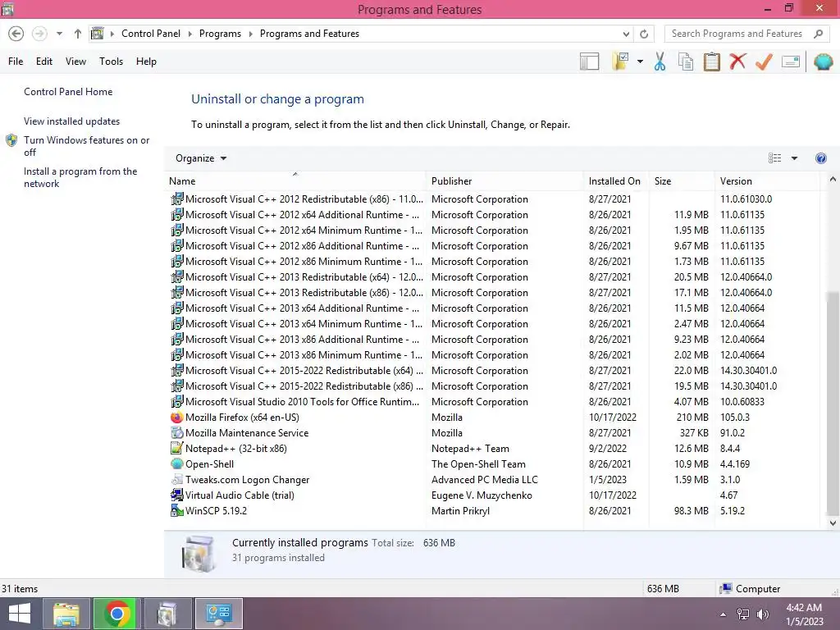Click the red X Delete toolbar icon
The image size is (840, 630).
[x=737, y=62]
